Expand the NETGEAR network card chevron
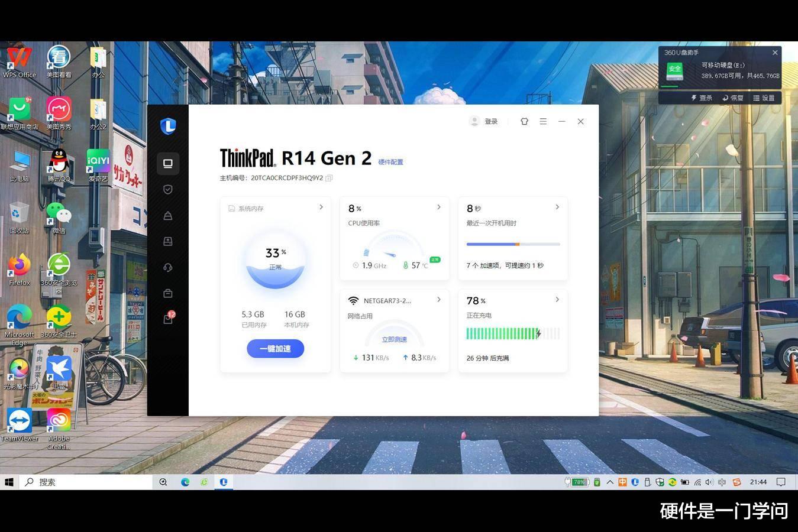The width and height of the screenshot is (798, 532). click(439, 300)
